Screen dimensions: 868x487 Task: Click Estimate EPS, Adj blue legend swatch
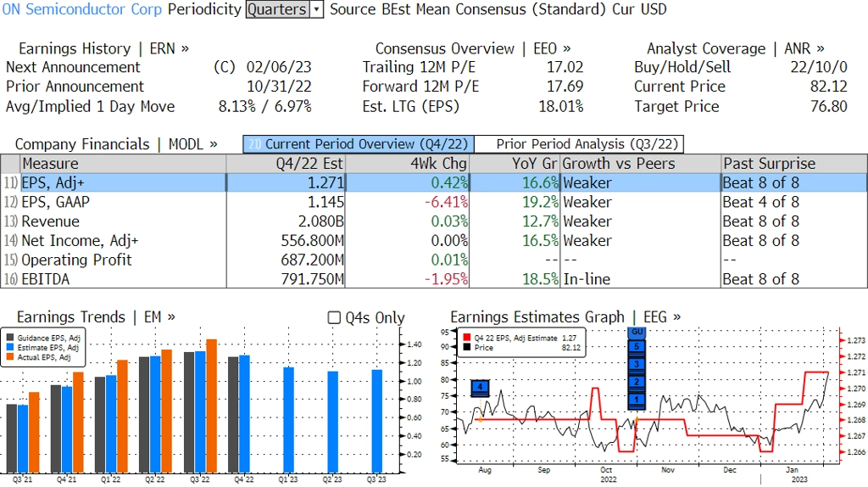[x=10, y=347]
